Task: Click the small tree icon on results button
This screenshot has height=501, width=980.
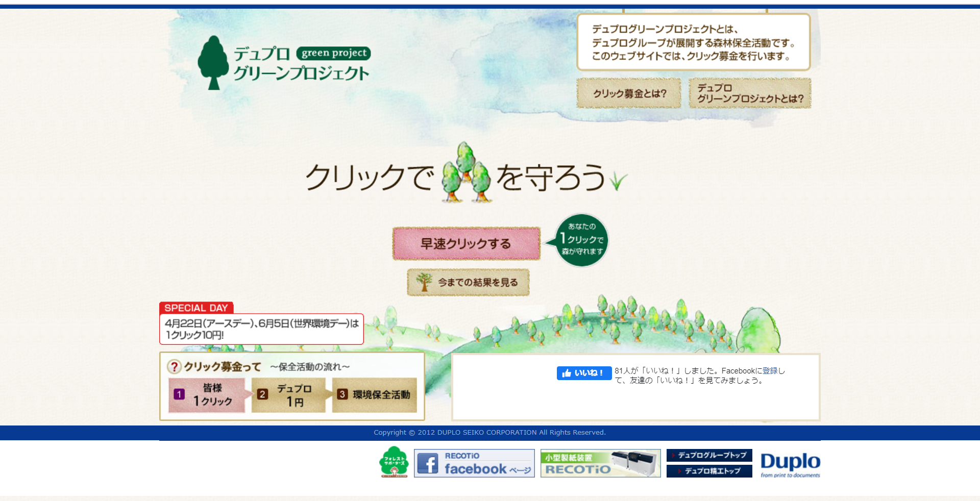Action: tap(424, 282)
